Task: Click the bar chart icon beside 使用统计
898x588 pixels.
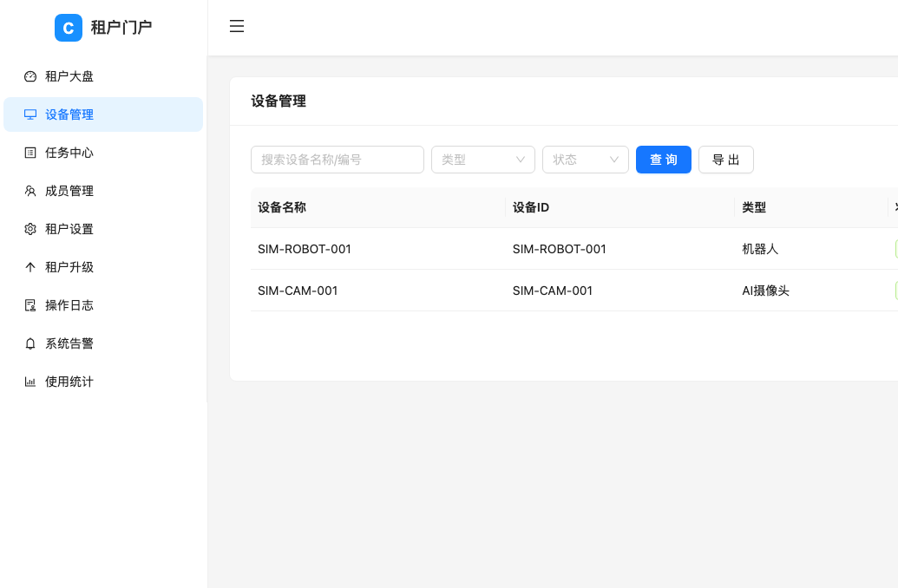Action: (x=30, y=382)
